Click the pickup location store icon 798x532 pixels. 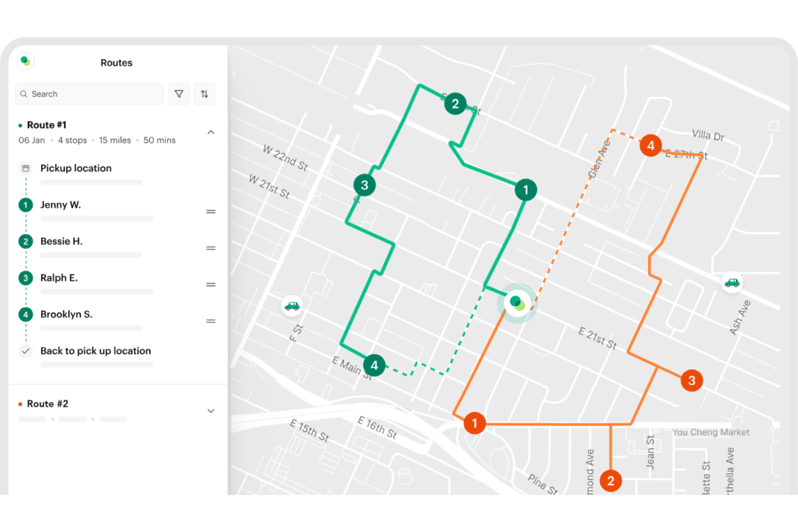(x=25, y=168)
